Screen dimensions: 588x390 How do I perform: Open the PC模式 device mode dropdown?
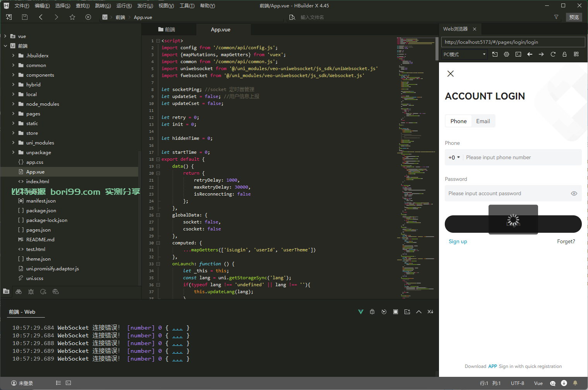pos(465,54)
